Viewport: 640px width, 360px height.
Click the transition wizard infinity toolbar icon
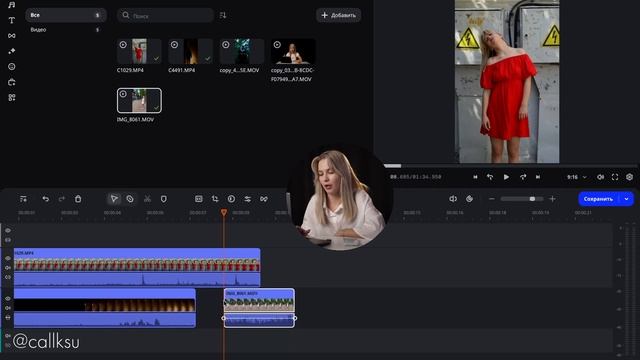(264, 199)
